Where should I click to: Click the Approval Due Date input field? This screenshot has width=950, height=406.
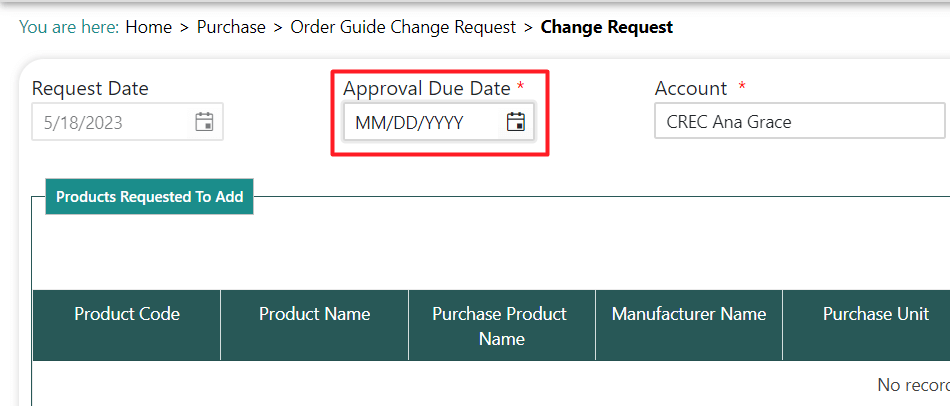(422, 123)
